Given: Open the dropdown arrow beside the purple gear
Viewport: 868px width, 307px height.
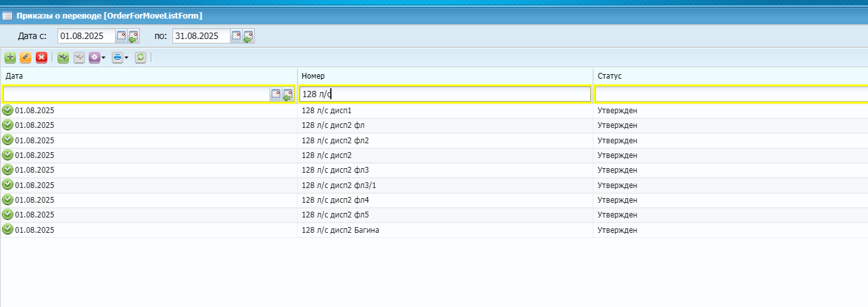Looking at the screenshot, I should pyautogui.click(x=103, y=58).
